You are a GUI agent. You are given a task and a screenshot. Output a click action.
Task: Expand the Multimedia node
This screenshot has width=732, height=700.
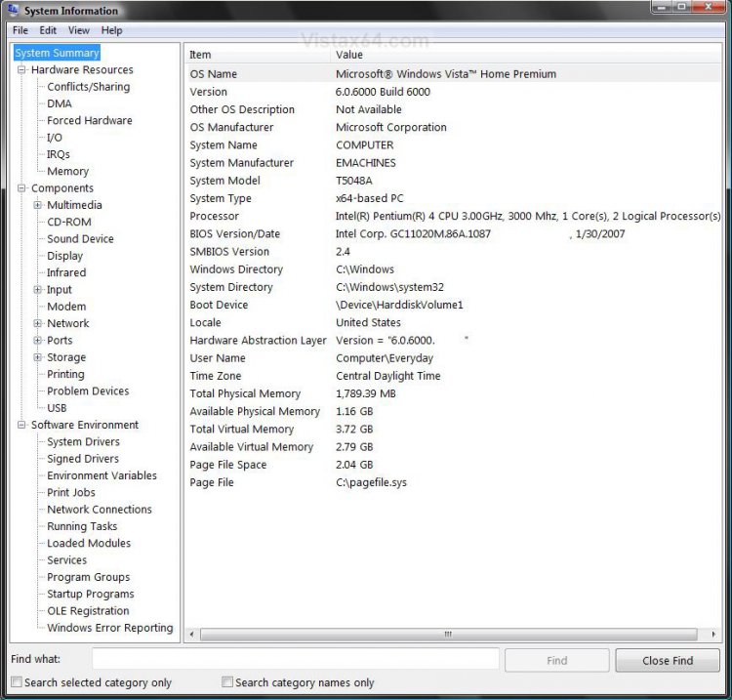(x=38, y=205)
